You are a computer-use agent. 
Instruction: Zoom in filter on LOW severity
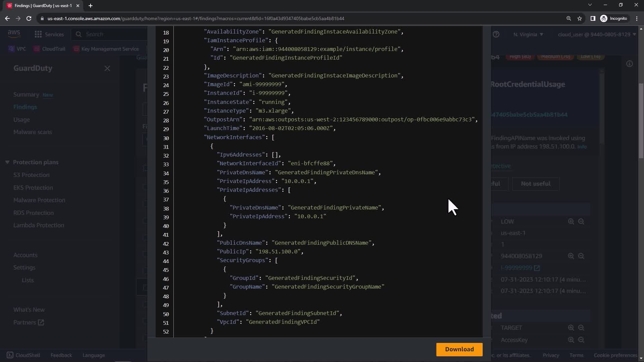tap(571, 222)
